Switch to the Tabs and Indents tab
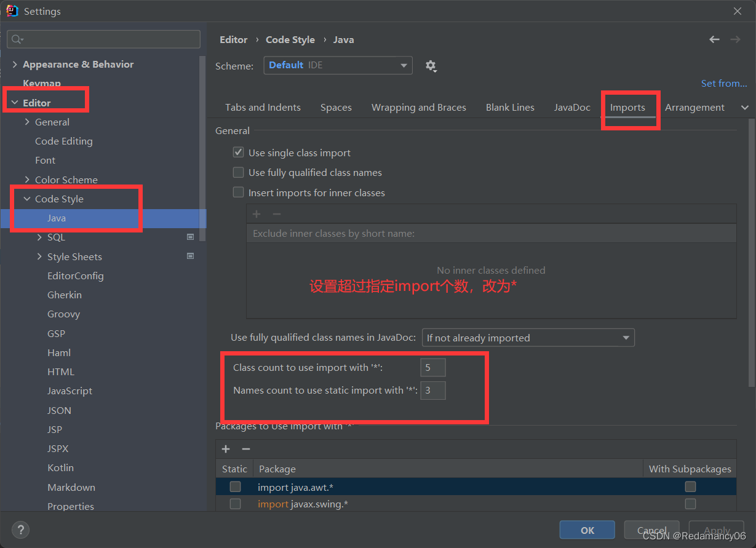756x548 pixels. pos(263,107)
